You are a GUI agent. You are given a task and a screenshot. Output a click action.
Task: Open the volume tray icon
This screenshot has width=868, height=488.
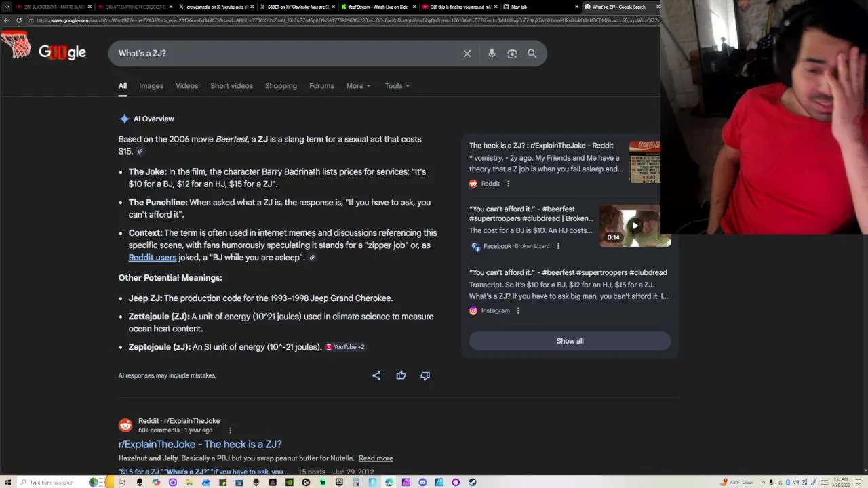(x=796, y=482)
